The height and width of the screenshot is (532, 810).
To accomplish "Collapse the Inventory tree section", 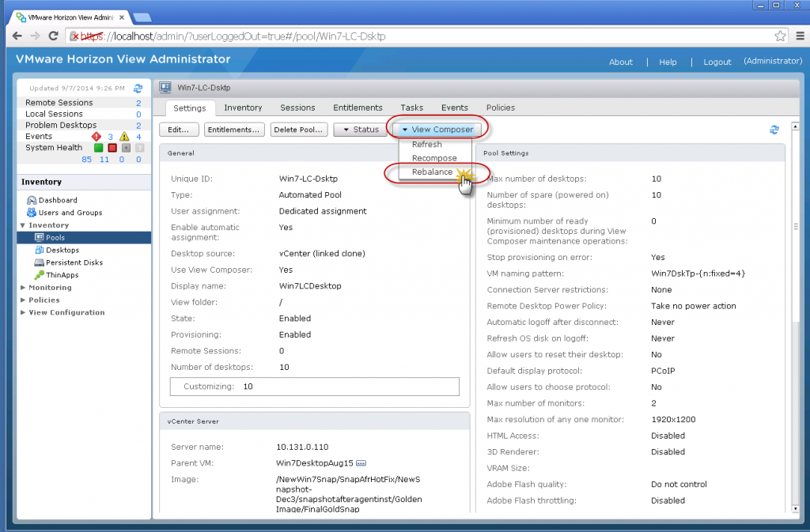I will coord(23,225).
